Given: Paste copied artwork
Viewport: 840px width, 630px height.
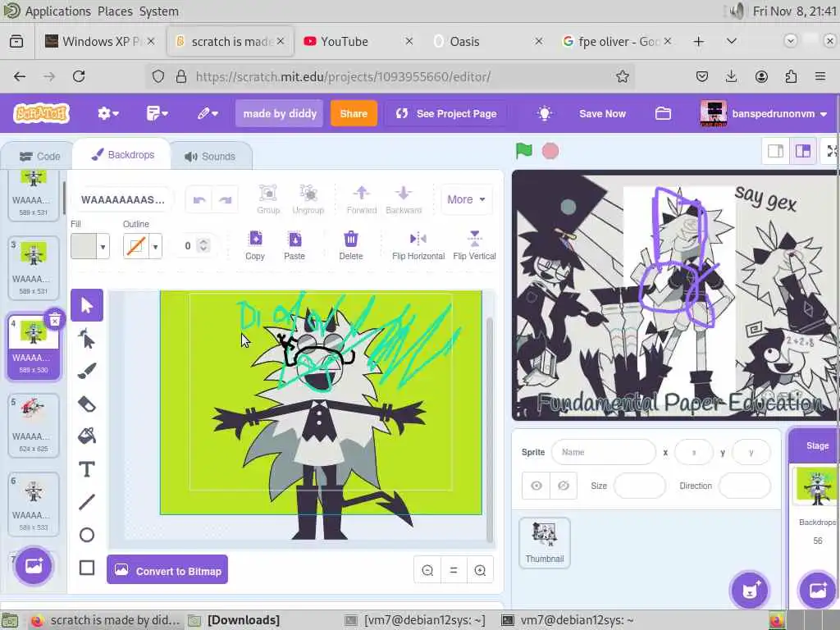Looking at the screenshot, I should point(294,245).
